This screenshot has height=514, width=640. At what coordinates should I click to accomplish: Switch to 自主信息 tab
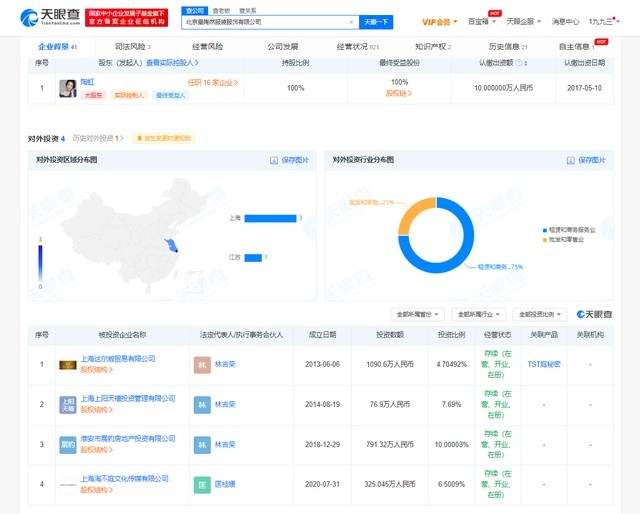click(x=576, y=47)
